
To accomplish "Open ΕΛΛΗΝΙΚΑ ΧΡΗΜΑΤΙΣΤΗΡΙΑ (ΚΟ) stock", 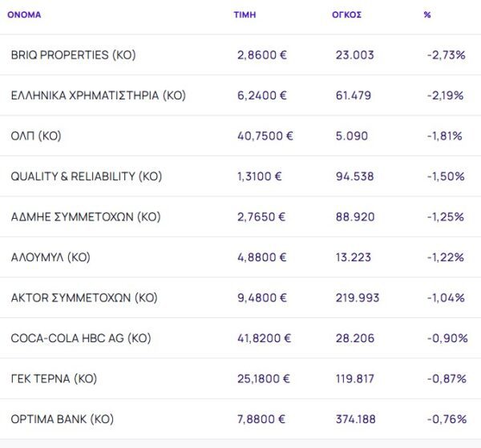I will pos(98,95).
